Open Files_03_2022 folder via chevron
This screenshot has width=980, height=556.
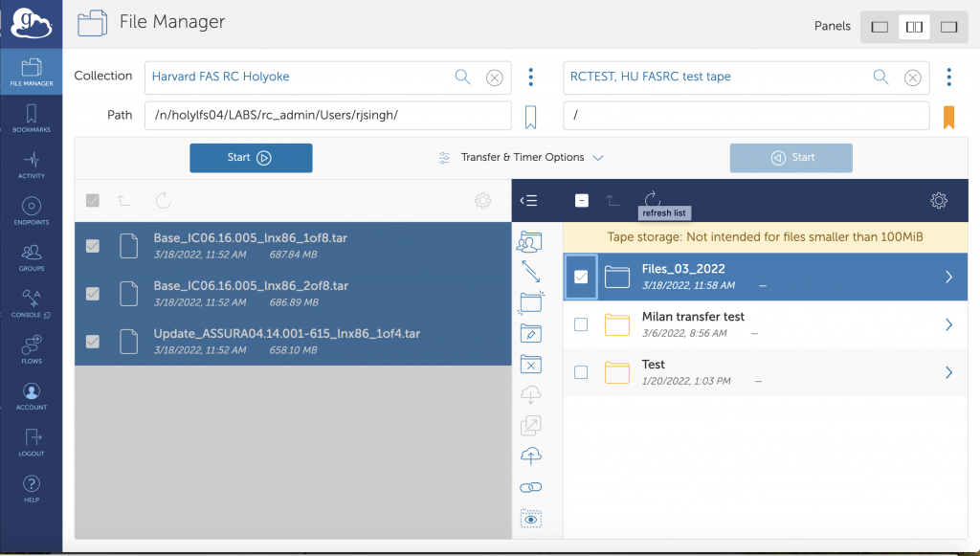(x=948, y=277)
